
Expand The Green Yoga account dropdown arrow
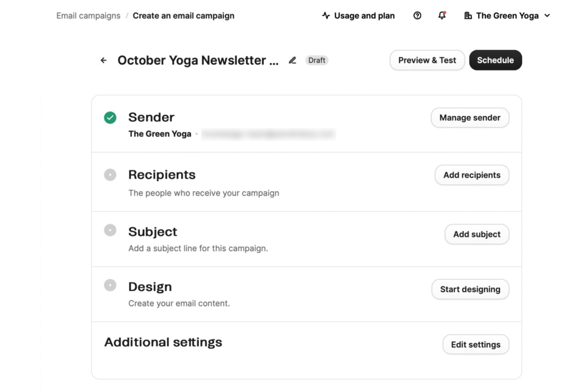[547, 15]
